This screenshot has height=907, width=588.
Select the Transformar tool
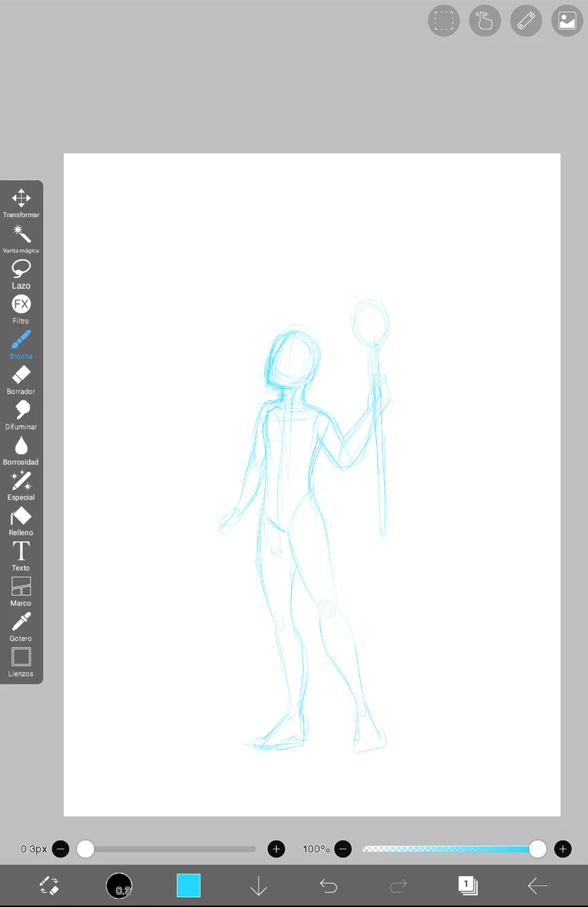point(21,203)
